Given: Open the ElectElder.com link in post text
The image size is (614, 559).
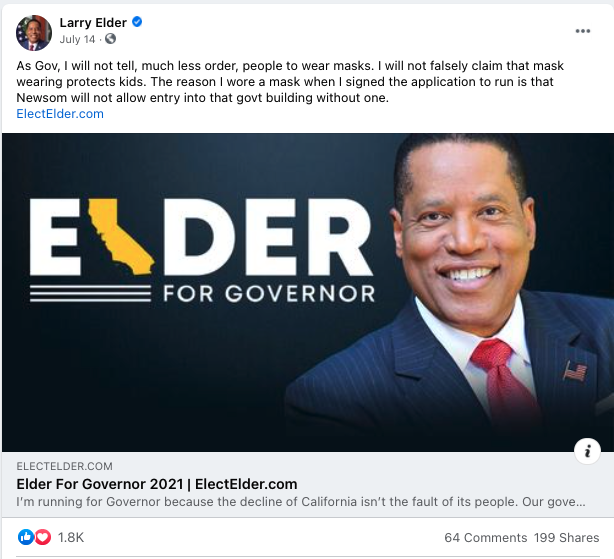Looking at the screenshot, I should pos(60,114).
